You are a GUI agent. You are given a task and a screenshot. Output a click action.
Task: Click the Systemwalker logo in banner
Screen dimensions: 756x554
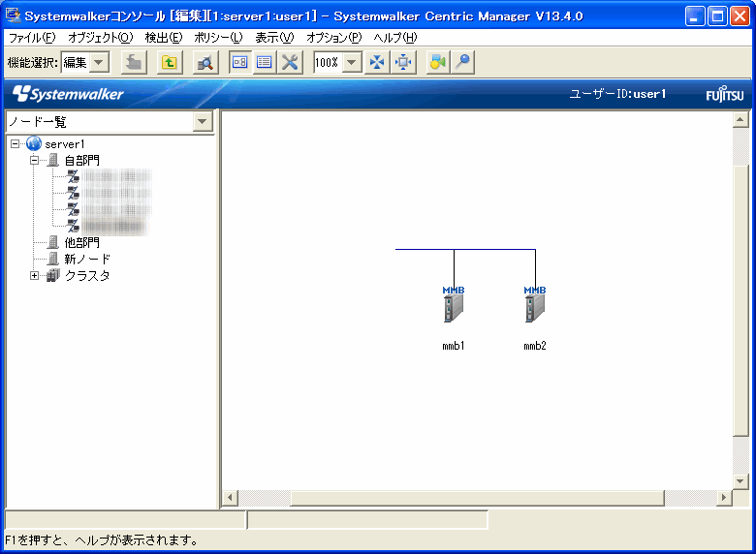pos(68,93)
